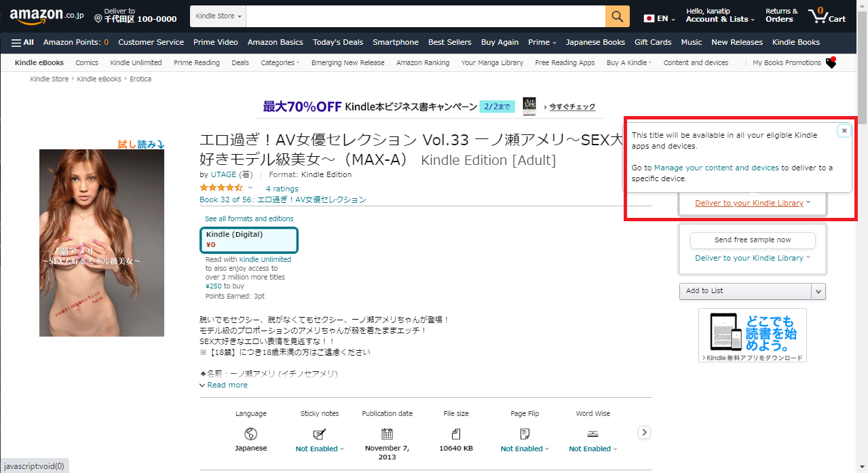This screenshot has height=473, width=868.
Task: Open the orange Deliver to your Kindle Library dropdown
Action: coord(753,203)
